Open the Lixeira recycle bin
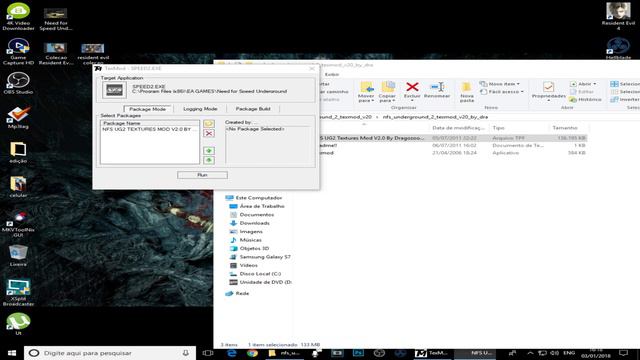Viewport: 640px width, 360px height. point(18,256)
